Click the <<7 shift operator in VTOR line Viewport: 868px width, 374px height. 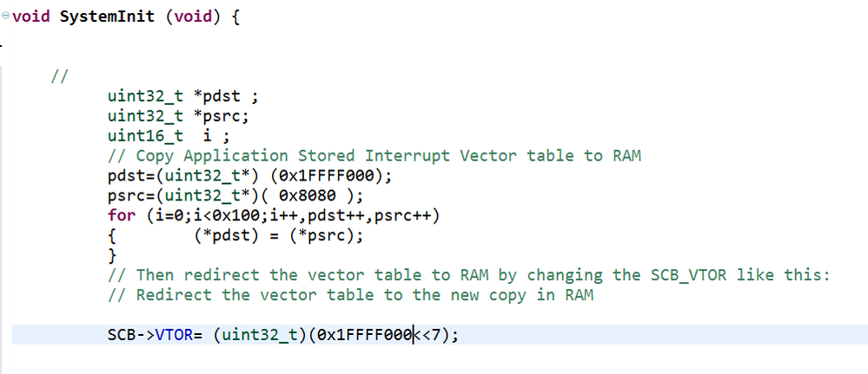431,335
